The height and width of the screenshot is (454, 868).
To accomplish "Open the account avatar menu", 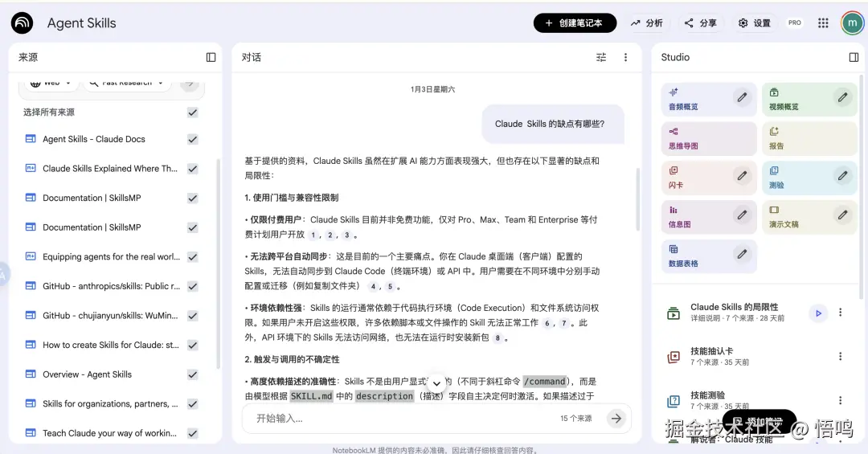I will tap(852, 23).
